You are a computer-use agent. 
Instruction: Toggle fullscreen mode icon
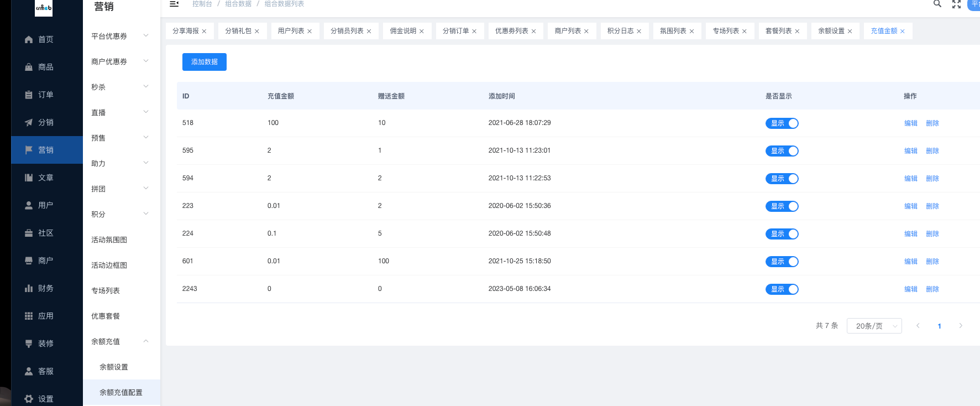(956, 4)
